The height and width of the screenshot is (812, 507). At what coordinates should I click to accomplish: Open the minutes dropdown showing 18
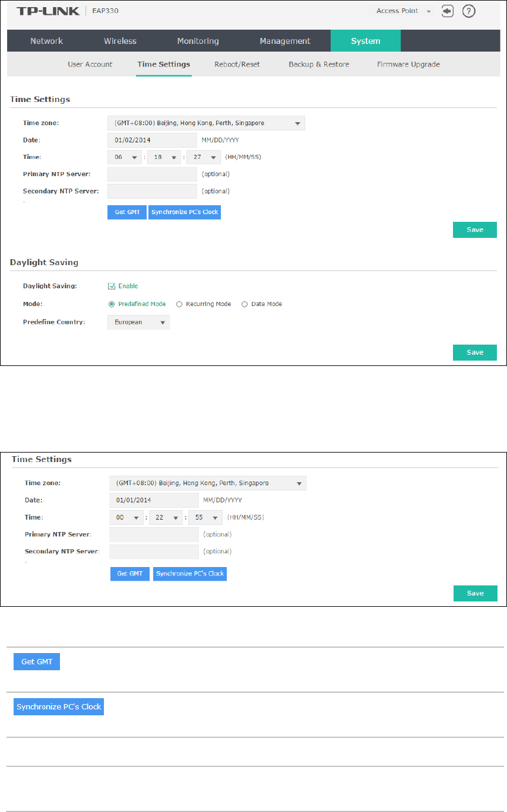164,157
